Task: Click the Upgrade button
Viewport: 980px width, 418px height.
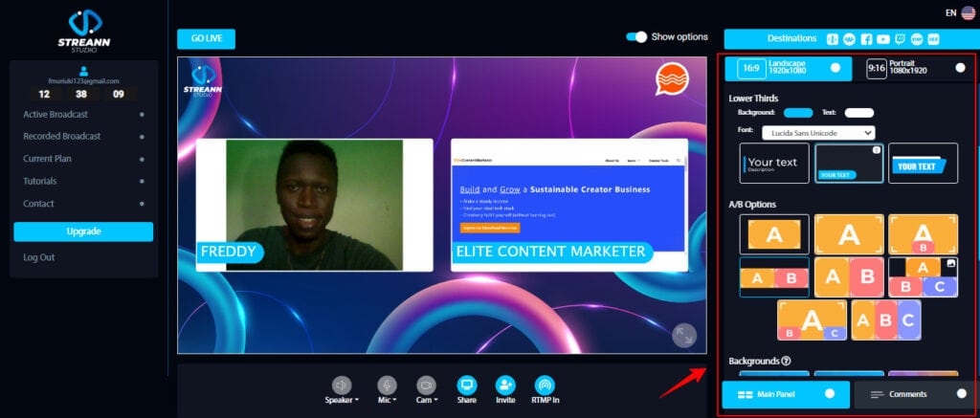Action: [83, 231]
